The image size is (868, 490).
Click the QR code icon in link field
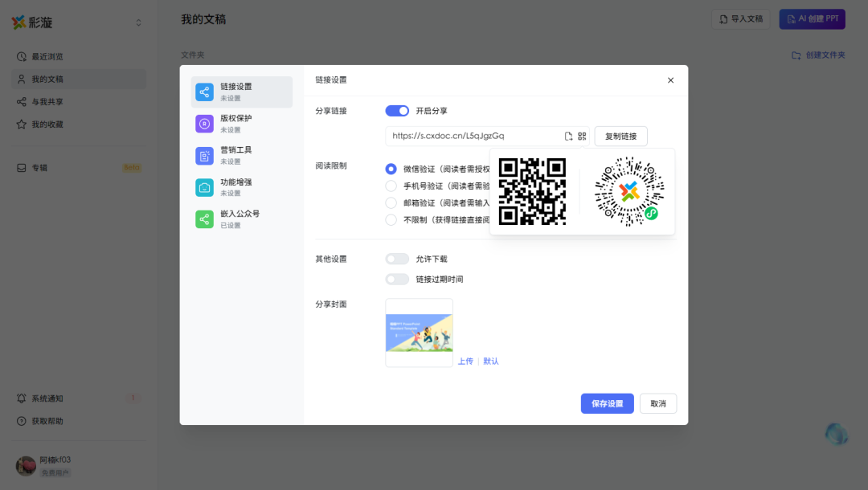click(x=582, y=136)
